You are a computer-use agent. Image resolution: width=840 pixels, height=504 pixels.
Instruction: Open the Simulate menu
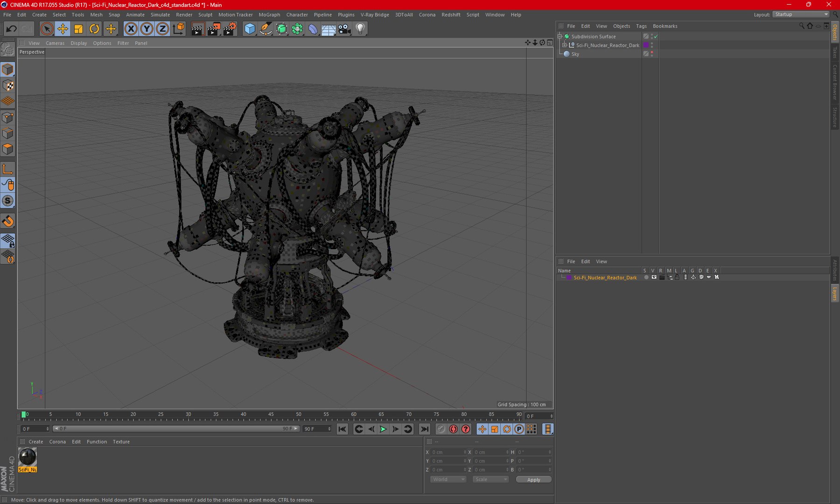[160, 14]
